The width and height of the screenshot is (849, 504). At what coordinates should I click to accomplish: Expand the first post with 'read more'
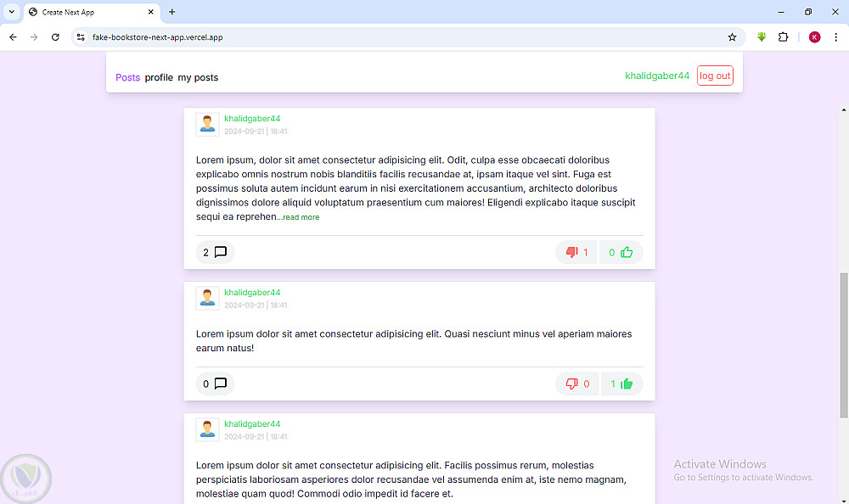pyautogui.click(x=301, y=217)
